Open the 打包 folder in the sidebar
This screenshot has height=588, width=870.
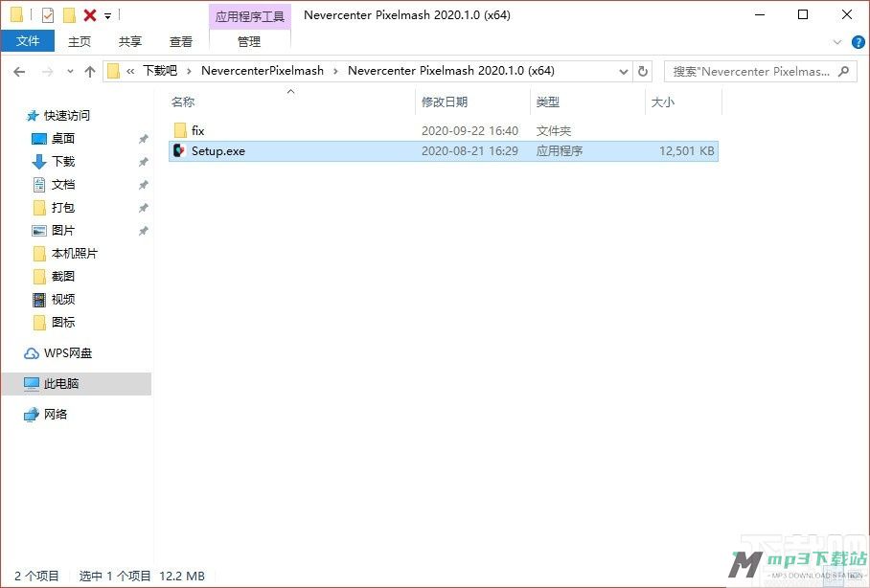click(63, 208)
